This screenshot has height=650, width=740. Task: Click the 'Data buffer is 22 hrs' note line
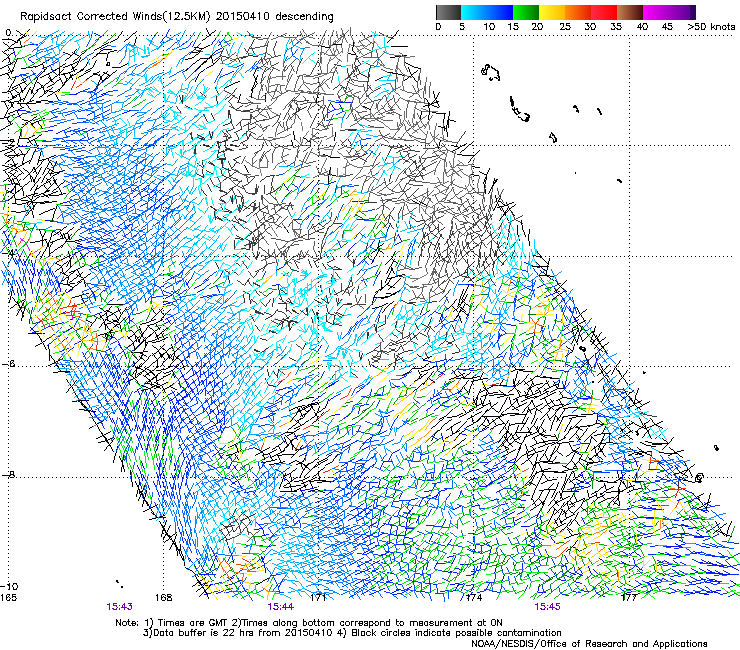click(x=352, y=633)
